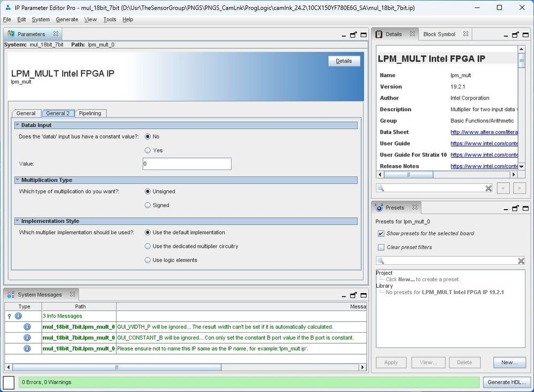Click the info icon of the GUI_WIDTH_P message
The height and width of the screenshot is (392, 534).
(27, 327)
